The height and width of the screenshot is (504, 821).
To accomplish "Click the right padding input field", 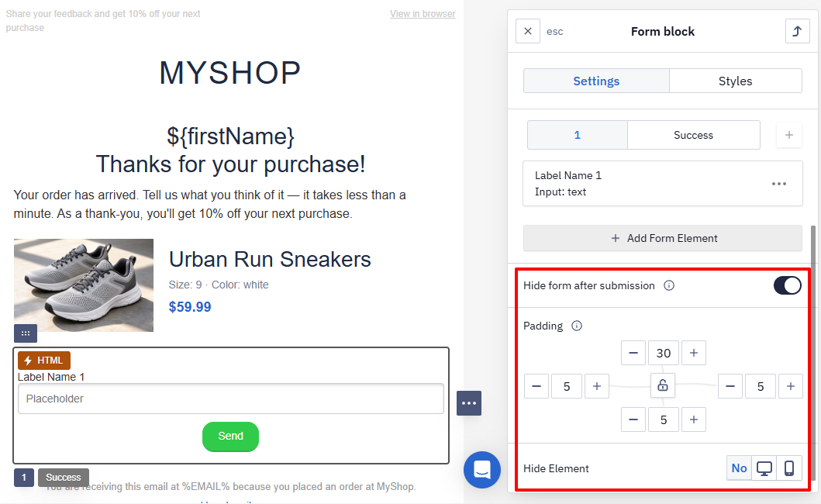I will click(761, 387).
